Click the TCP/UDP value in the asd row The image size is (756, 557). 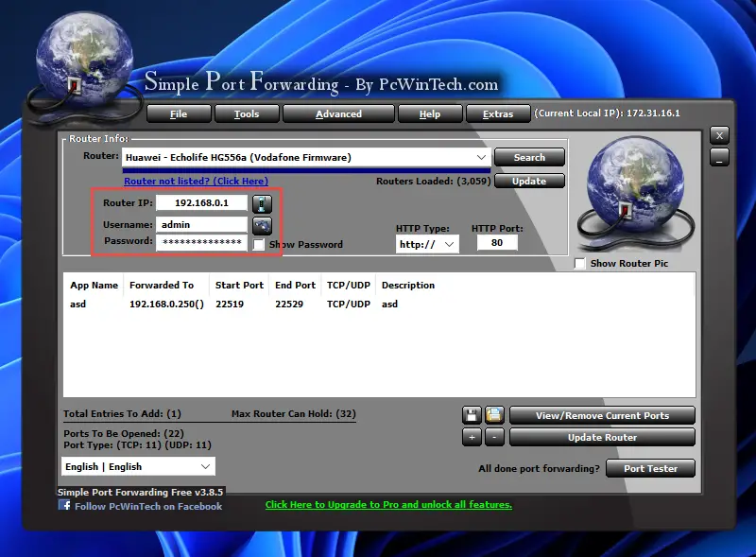(349, 305)
